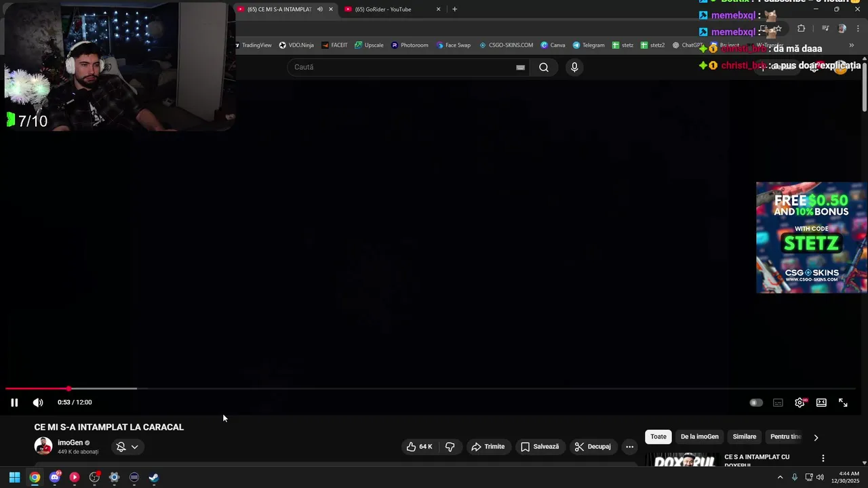Open Upscale bookmark
Image resolution: width=868 pixels, height=488 pixels.
pyautogui.click(x=369, y=45)
